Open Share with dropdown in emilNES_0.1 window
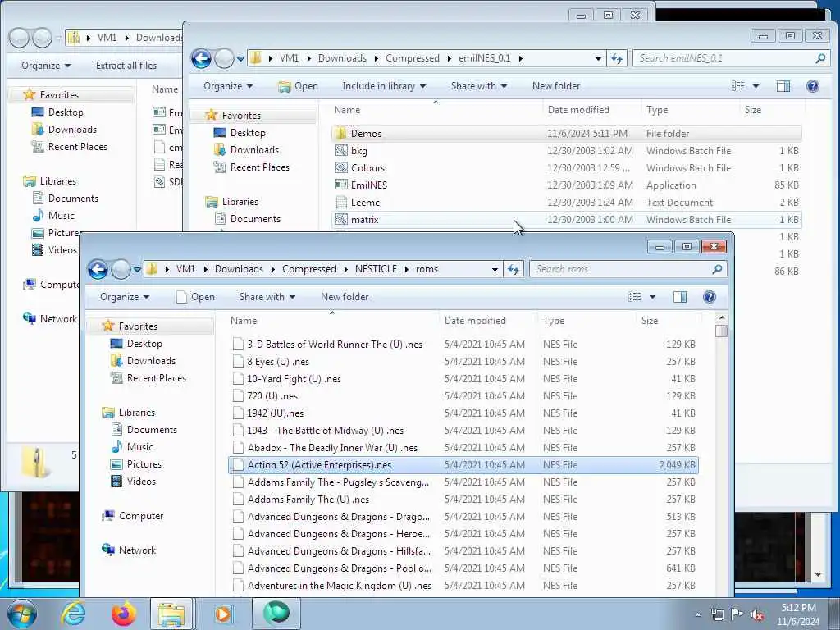This screenshot has height=630, width=840. pyautogui.click(x=478, y=86)
